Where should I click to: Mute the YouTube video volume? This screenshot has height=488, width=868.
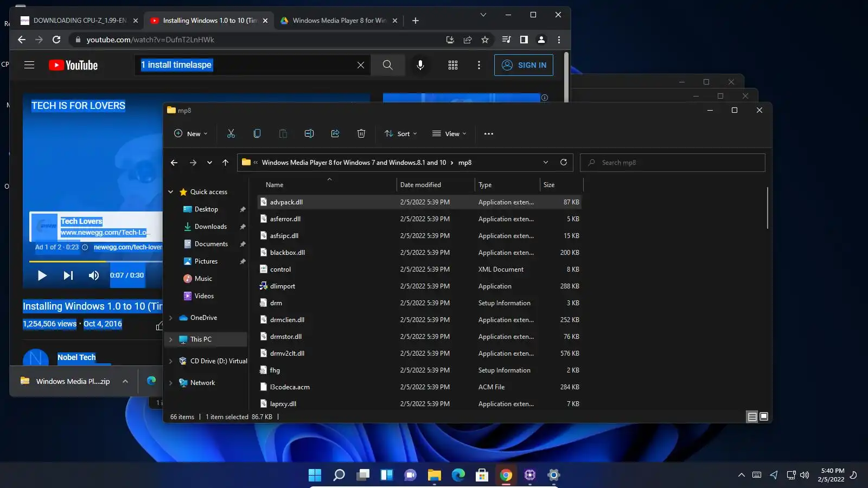94,275
